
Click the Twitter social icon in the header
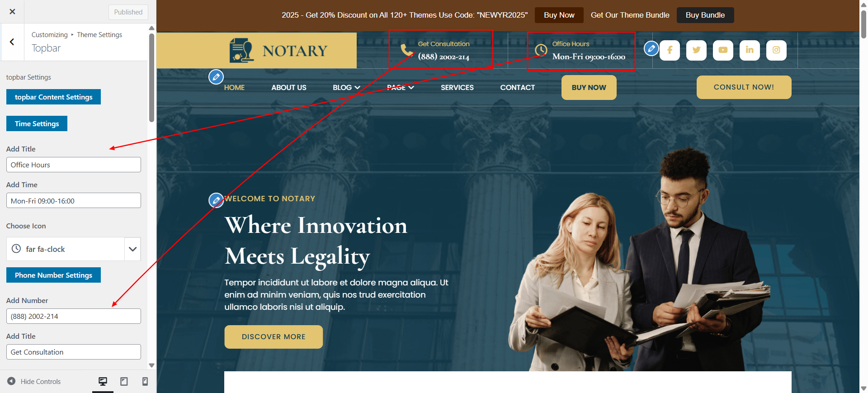pos(696,50)
